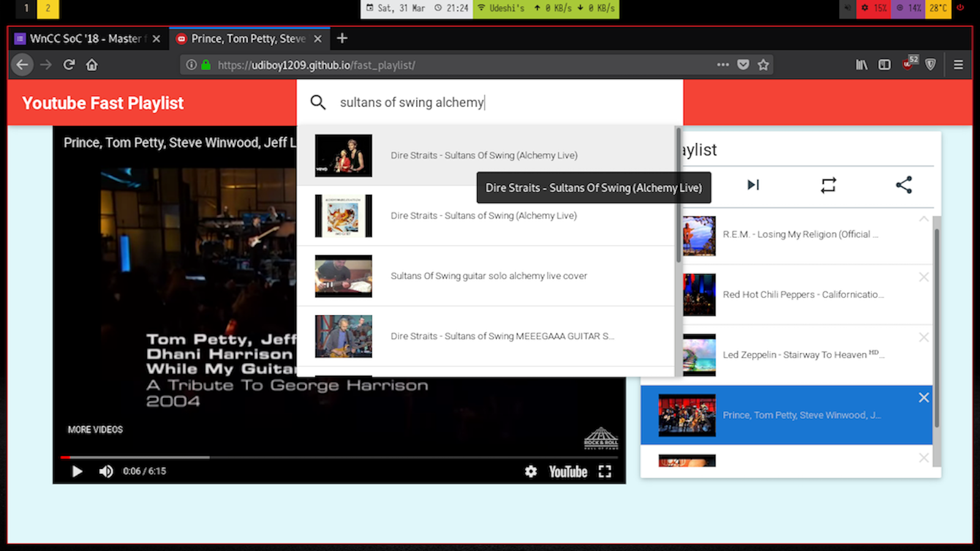Viewport: 980px width, 551px height.
Task: Open video on YouTube via logo
Action: click(x=568, y=471)
